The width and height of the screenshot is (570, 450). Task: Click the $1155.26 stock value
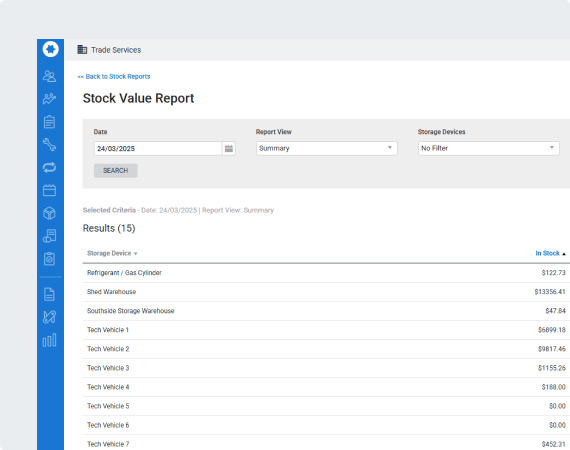(551, 368)
